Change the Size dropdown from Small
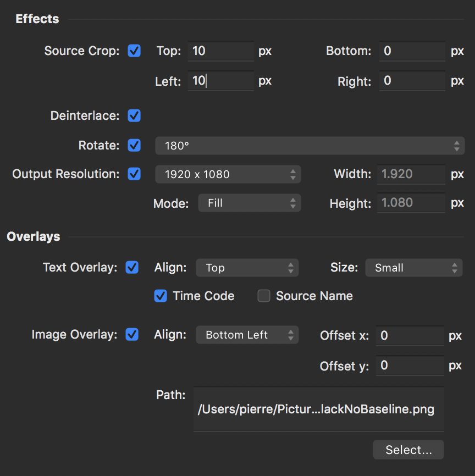The image size is (475, 476). click(x=413, y=268)
